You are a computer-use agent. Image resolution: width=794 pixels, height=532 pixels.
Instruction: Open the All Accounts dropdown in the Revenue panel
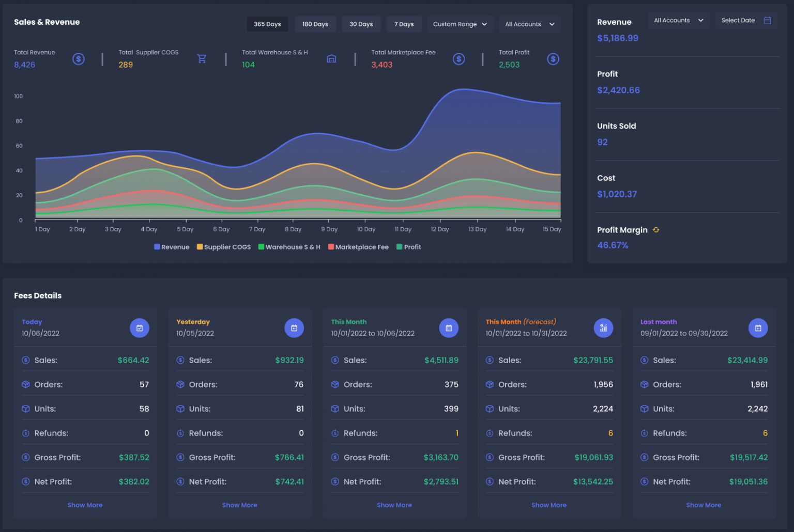pos(679,20)
